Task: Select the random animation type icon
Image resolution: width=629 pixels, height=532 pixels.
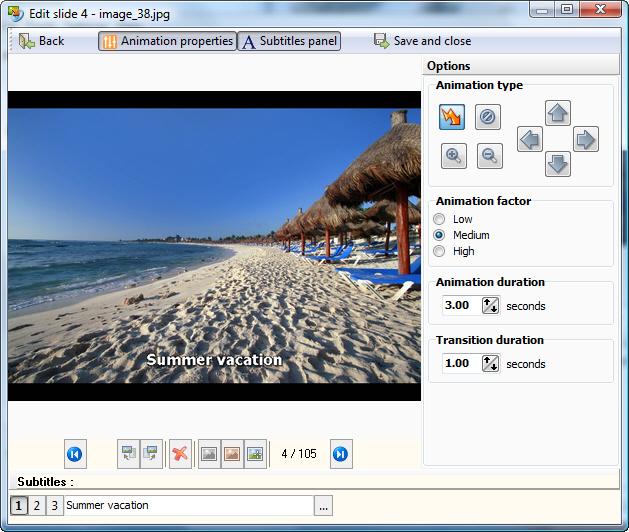Action: click(x=452, y=117)
